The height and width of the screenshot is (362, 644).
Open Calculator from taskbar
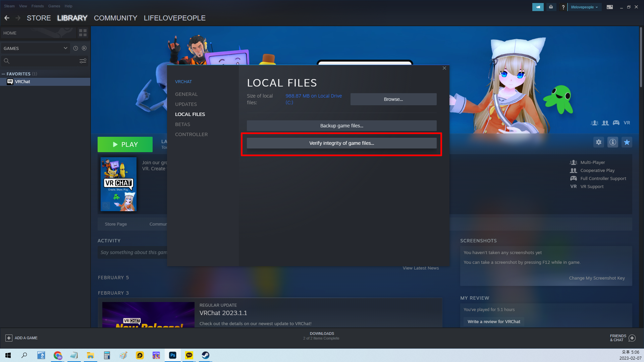point(107,355)
